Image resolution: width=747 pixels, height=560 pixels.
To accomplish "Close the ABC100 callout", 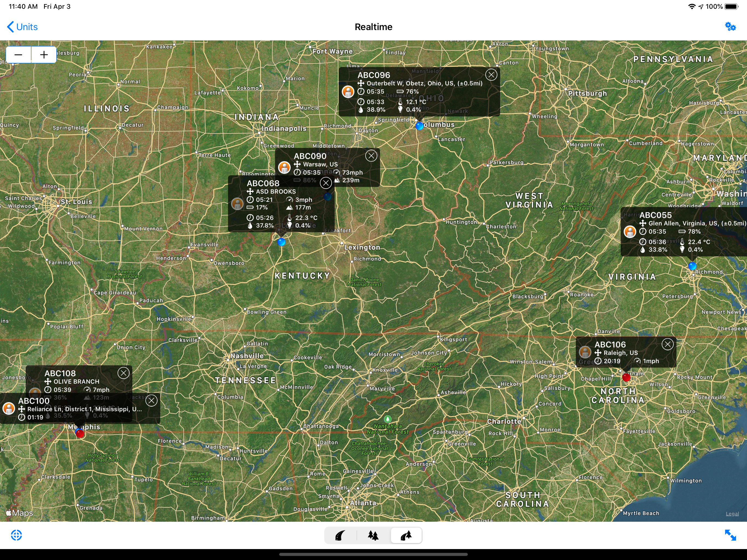I will (x=152, y=401).
